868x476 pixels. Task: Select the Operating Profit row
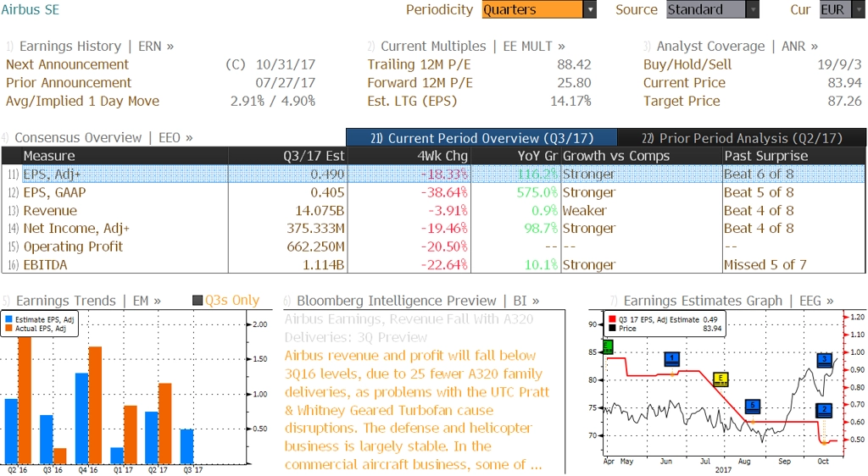pyautogui.click(x=433, y=246)
